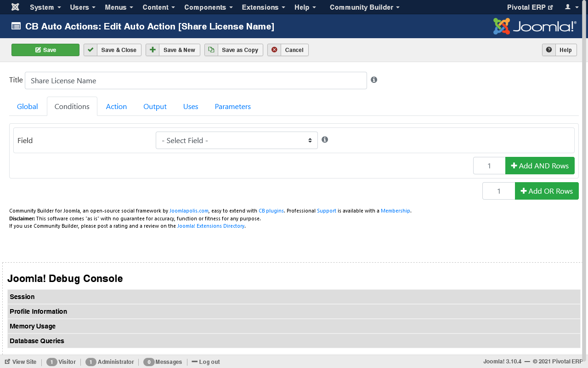588x368 pixels.
Task: Click the Pivotal ERP site link
Action: [530, 7]
